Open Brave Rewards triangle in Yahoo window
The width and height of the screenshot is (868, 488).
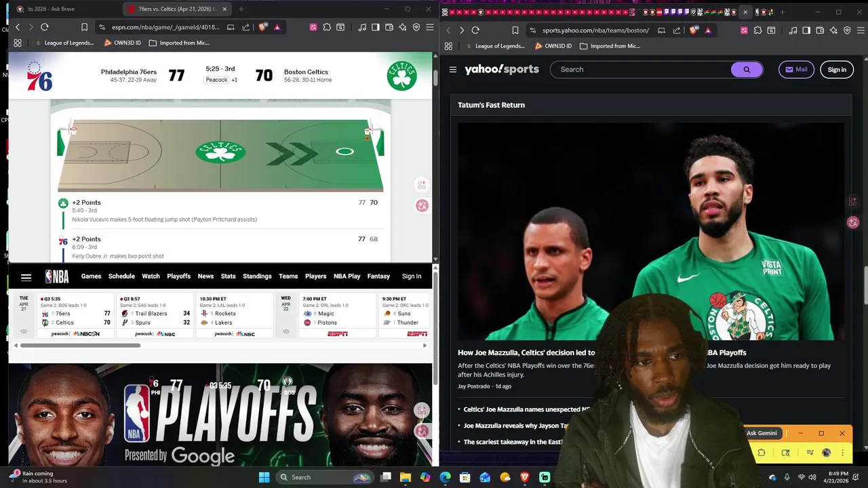[x=708, y=30]
